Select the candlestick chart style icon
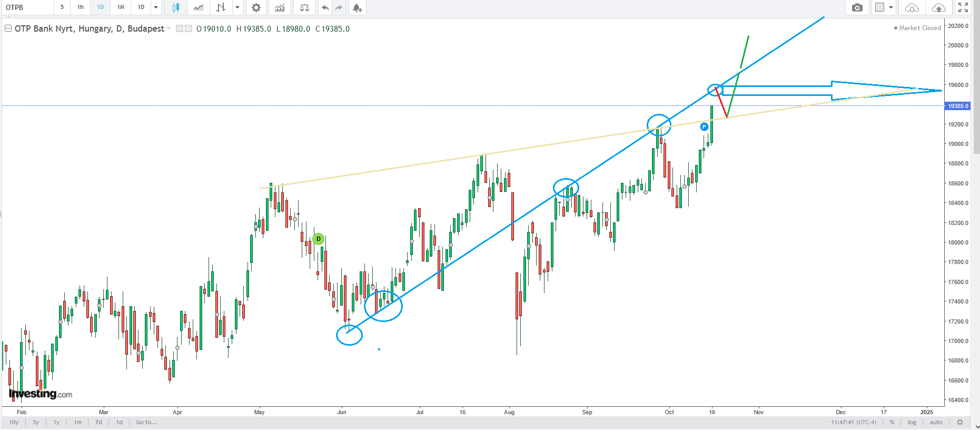980x430 pixels. point(176,7)
